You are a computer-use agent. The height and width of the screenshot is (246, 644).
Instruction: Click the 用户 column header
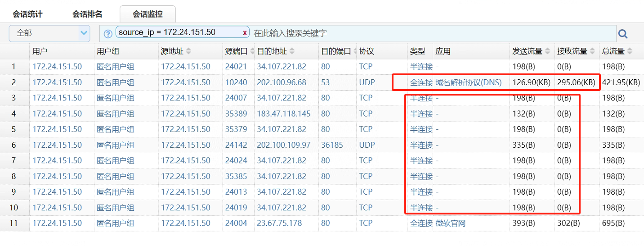coord(40,51)
